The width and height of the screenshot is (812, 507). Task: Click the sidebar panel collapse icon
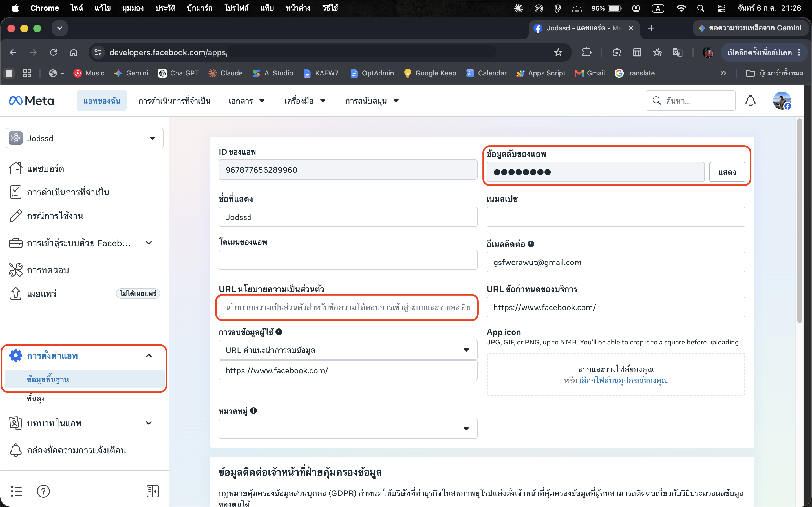click(x=153, y=491)
